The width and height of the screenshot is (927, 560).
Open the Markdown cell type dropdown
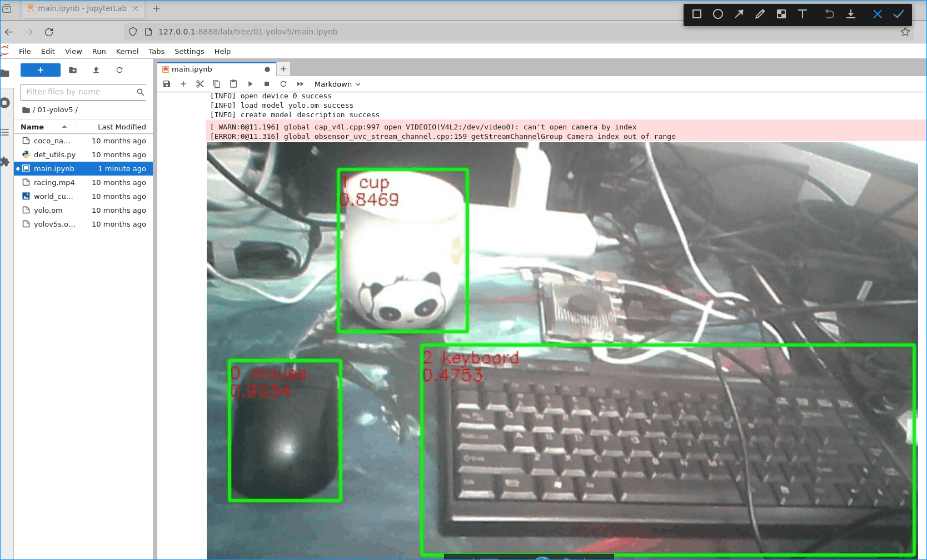337,84
